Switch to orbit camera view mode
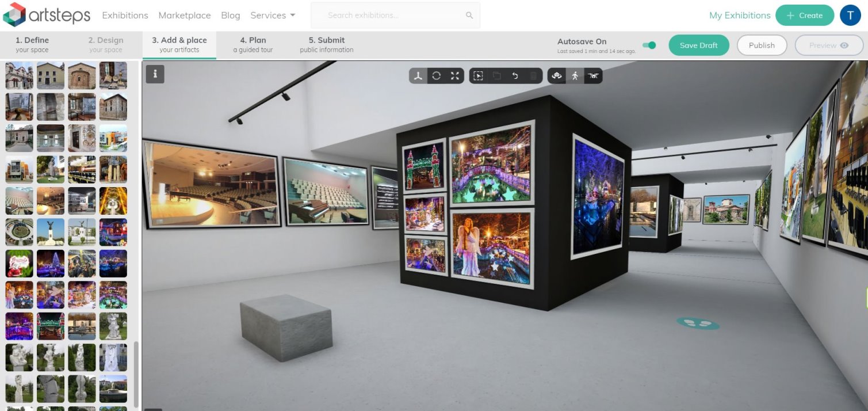The width and height of the screenshot is (868, 411). point(556,76)
